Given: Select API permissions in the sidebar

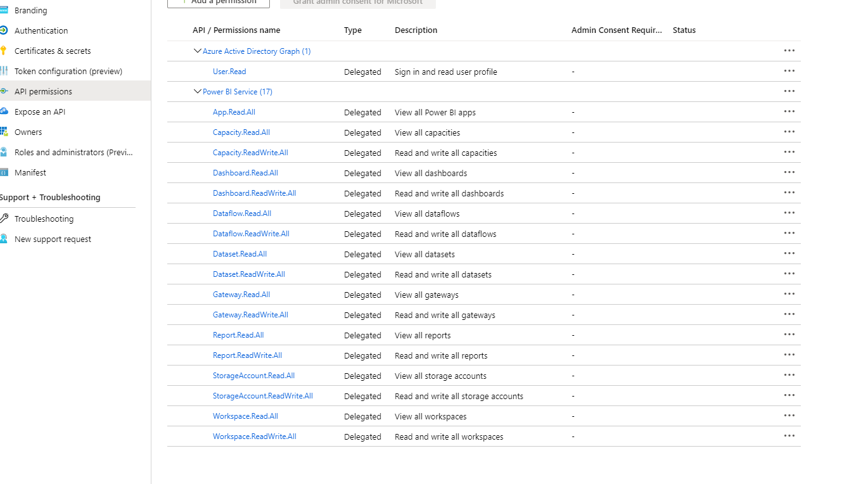Looking at the screenshot, I should (x=43, y=91).
